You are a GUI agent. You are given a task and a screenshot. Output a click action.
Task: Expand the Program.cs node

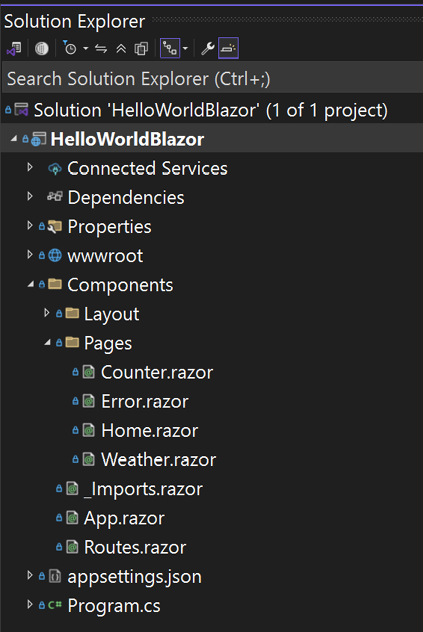coord(30,604)
